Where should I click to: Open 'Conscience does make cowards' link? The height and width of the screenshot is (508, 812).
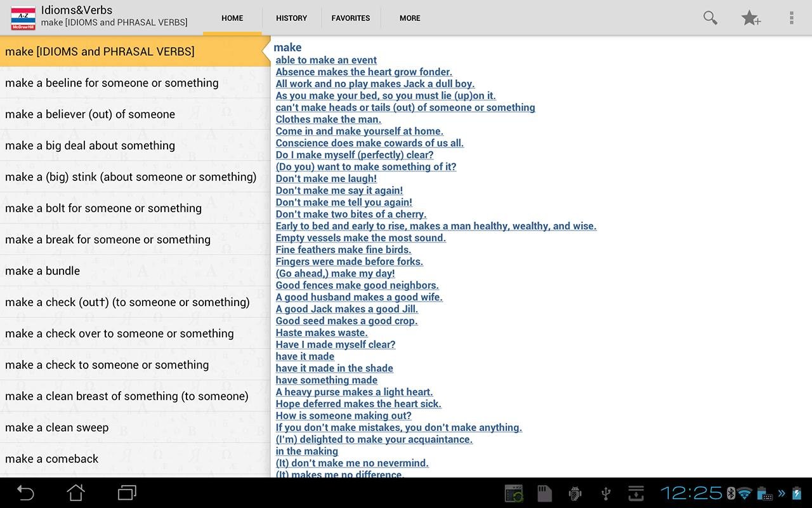pos(370,143)
